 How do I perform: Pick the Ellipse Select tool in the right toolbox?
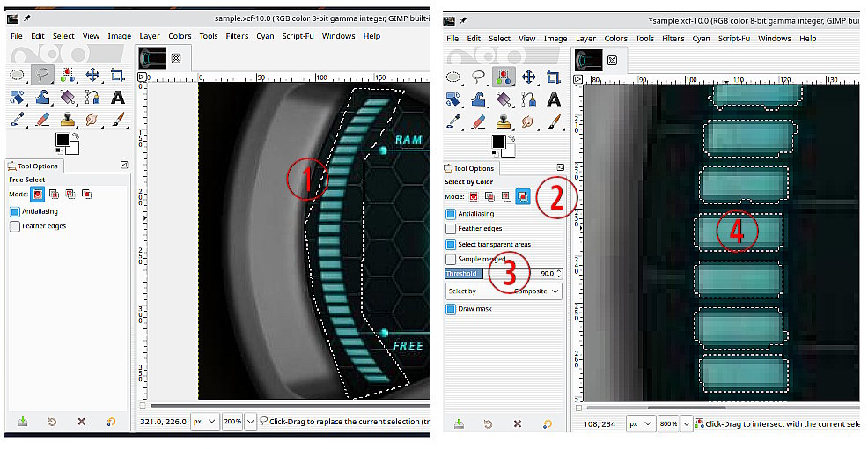(x=454, y=77)
